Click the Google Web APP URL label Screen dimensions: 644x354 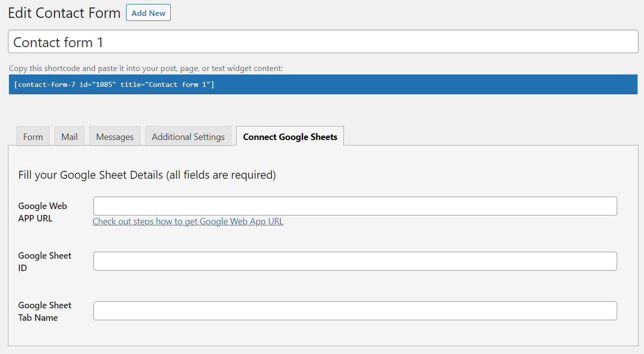point(43,212)
